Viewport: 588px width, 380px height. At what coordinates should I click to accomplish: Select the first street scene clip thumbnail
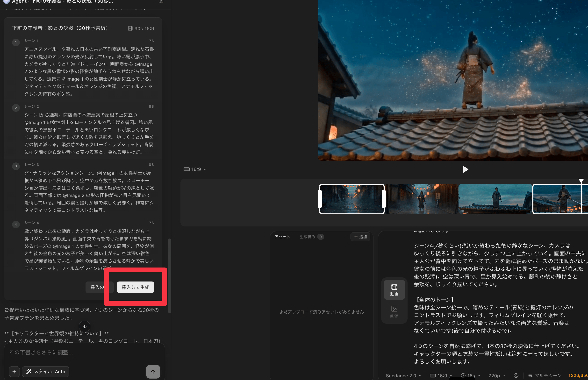point(351,199)
